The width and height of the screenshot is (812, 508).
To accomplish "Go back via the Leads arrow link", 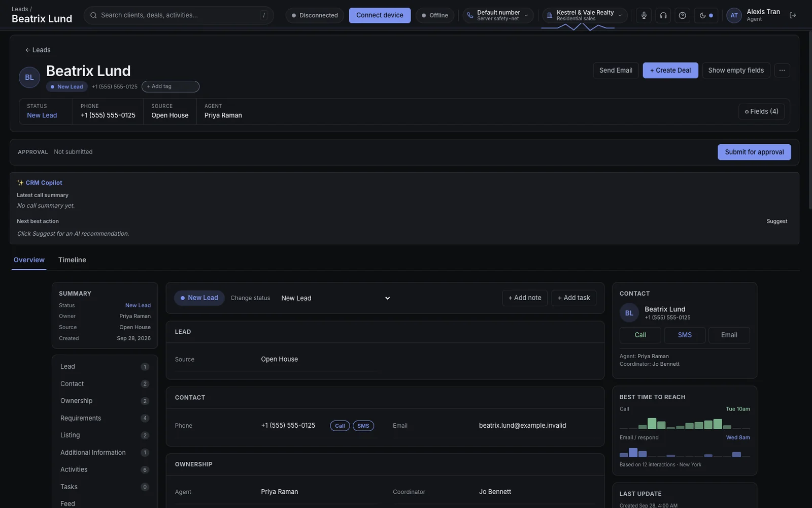I will 38,50.
